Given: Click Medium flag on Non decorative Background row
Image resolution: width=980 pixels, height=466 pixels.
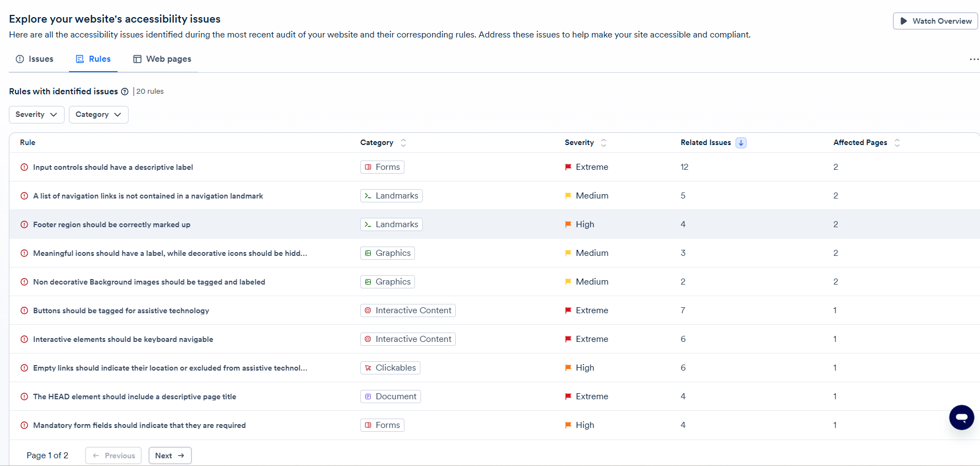Looking at the screenshot, I should [x=568, y=282].
